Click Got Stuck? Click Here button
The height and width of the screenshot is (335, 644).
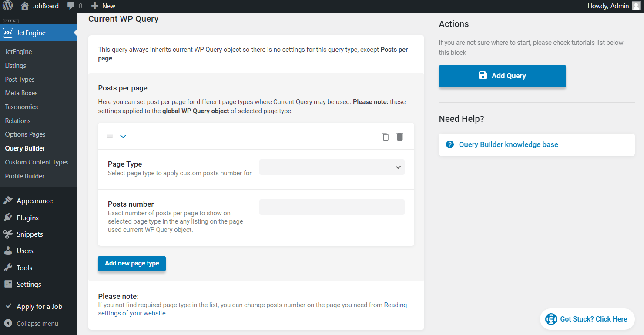[587, 319]
